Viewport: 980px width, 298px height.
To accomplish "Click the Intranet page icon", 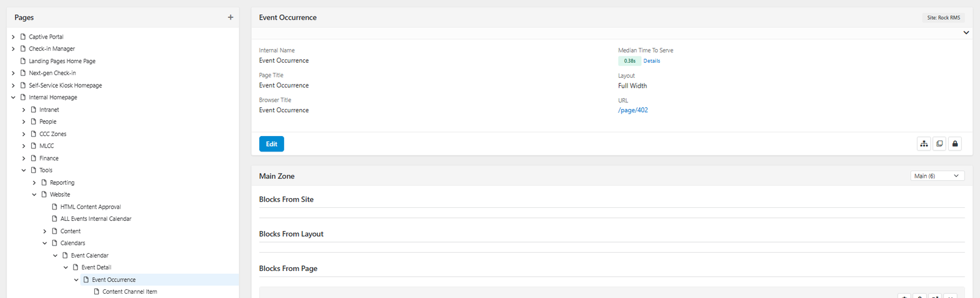I will (34, 109).
